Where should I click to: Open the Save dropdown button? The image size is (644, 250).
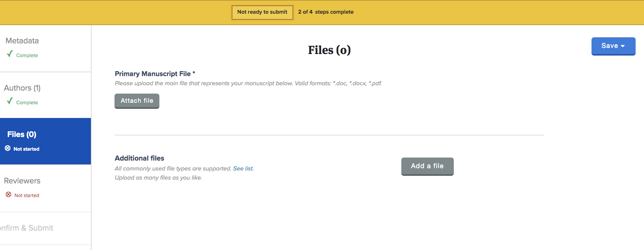coord(613,46)
